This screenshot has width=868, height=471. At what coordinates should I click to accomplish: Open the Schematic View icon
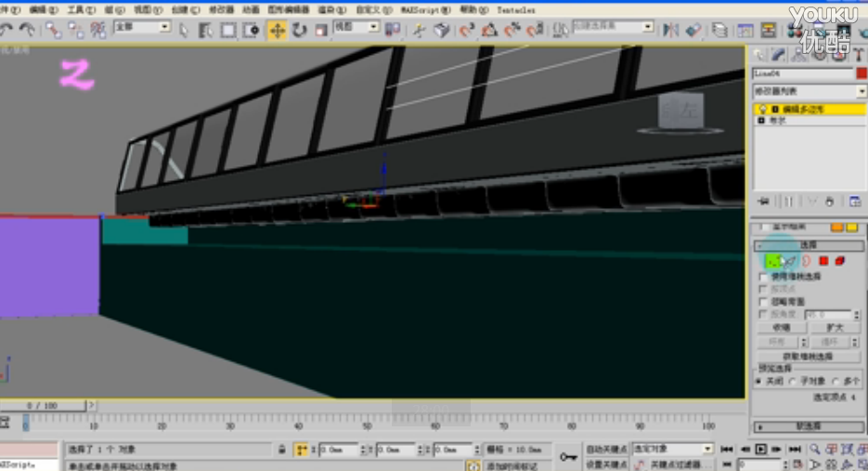(769, 30)
